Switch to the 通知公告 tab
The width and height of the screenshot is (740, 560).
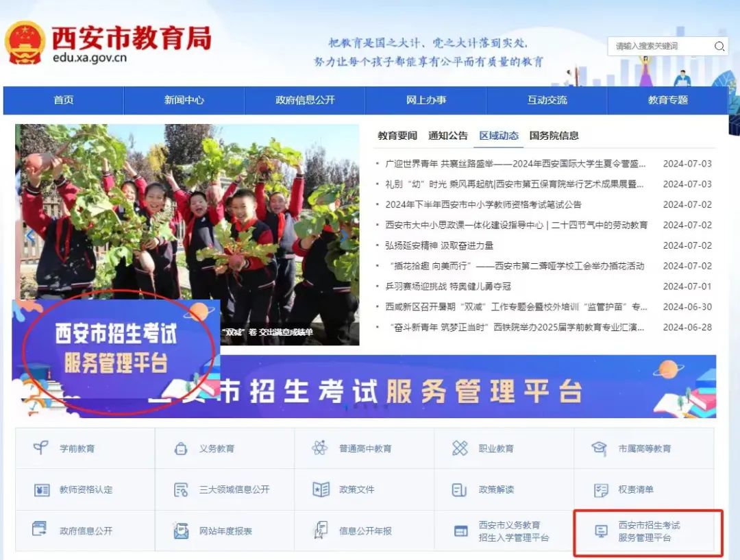click(447, 135)
